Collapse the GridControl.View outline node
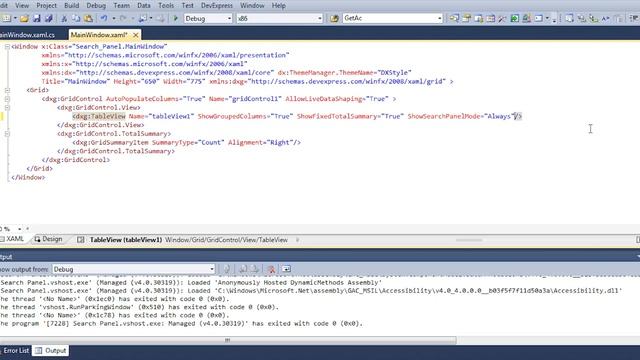 pos(7,107)
